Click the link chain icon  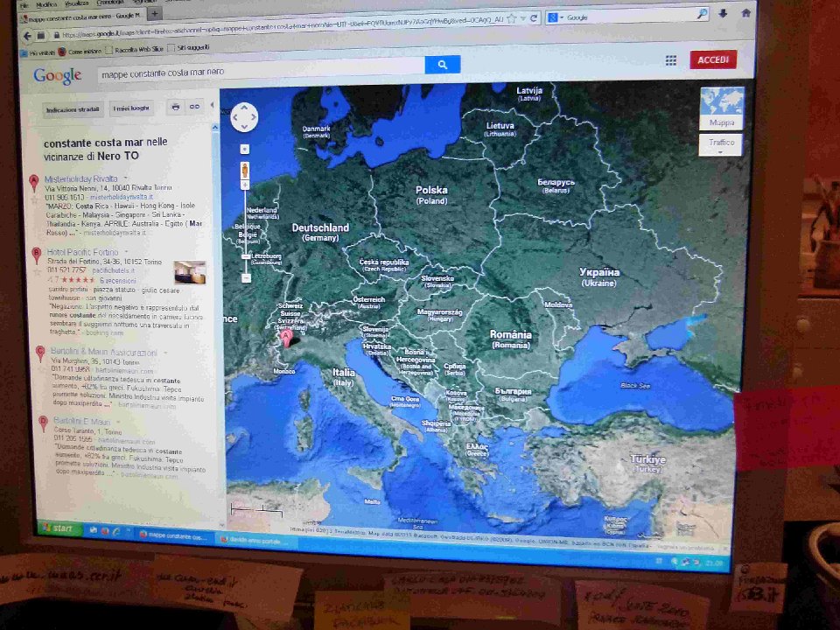pyautogui.click(x=194, y=107)
